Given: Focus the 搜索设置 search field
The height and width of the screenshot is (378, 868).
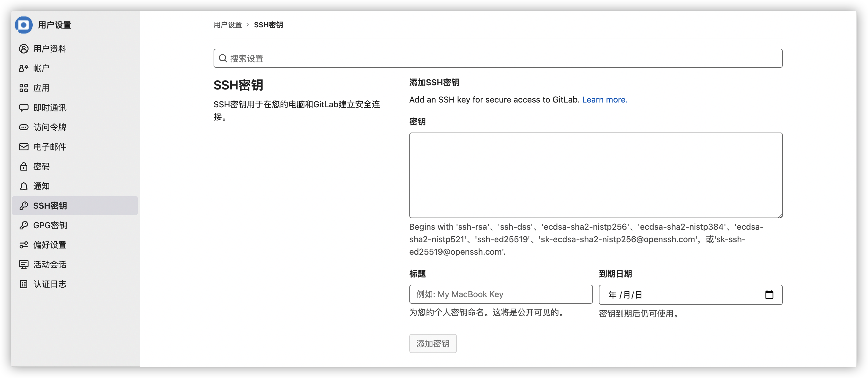Looking at the screenshot, I should tap(498, 58).
